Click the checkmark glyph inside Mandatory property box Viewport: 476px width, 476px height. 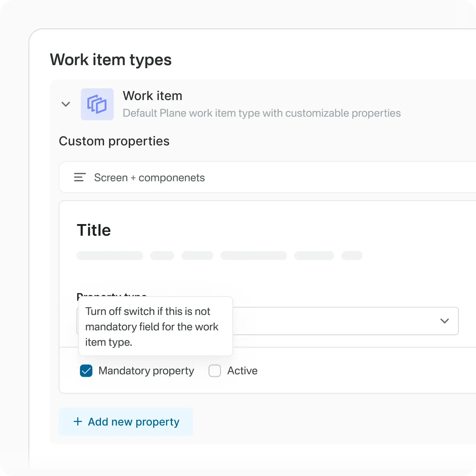tap(86, 371)
